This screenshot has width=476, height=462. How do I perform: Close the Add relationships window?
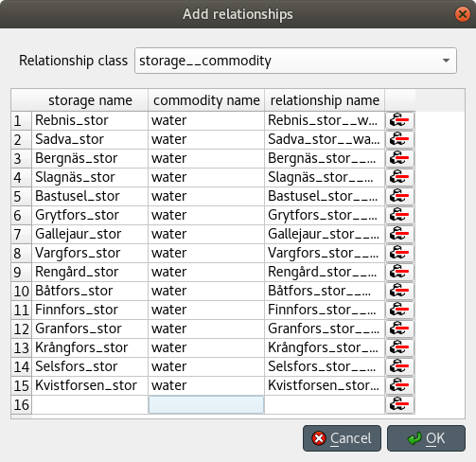463,14
